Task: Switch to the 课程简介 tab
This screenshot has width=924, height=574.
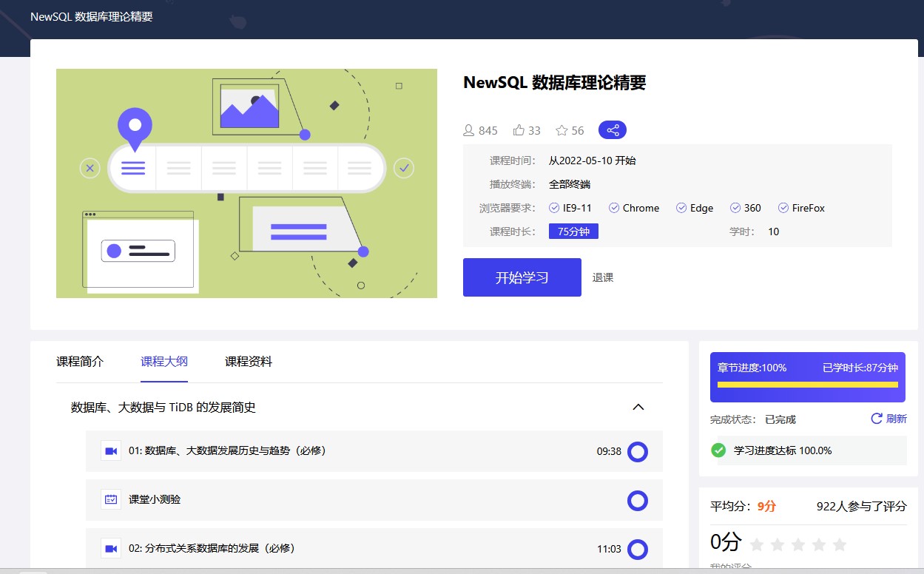Action: [80, 362]
